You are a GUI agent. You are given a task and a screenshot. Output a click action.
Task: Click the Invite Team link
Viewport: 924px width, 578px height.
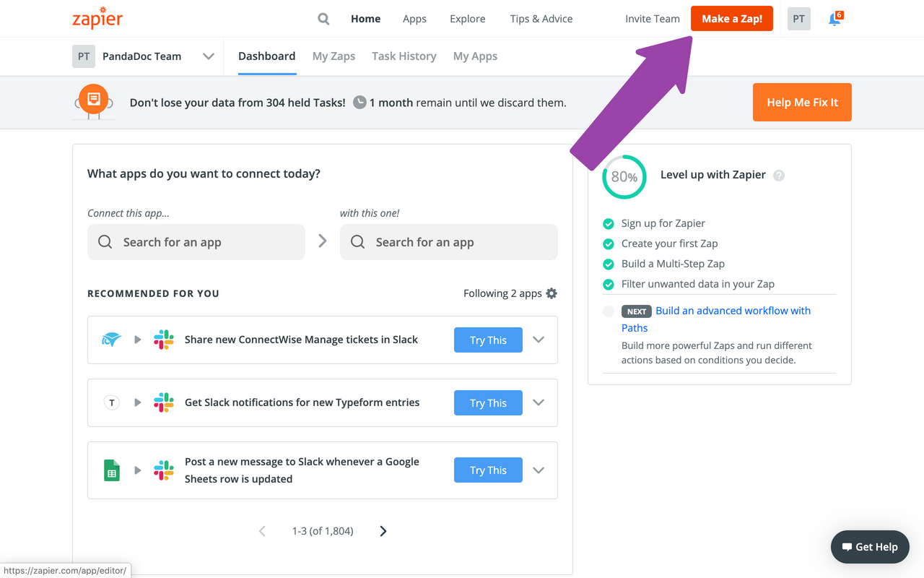[653, 19]
